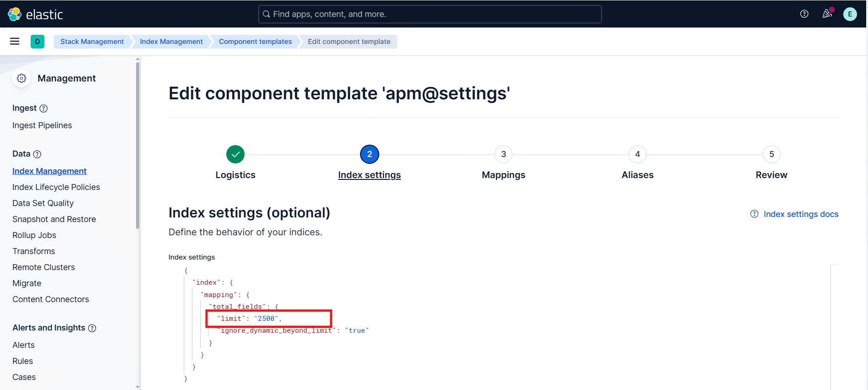This screenshot has height=390, width=868.
Task: Click the Elastic logo
Action: point(35,14)
